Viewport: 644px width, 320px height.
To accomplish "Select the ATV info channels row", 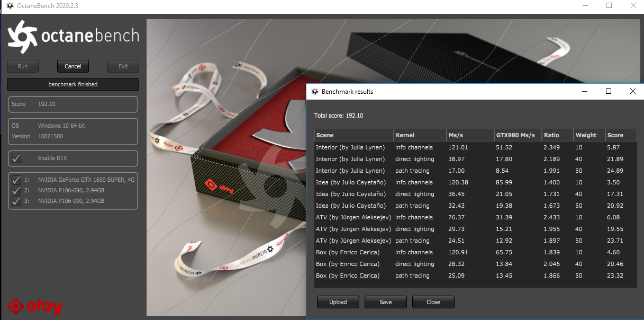I will pos(475,217).
